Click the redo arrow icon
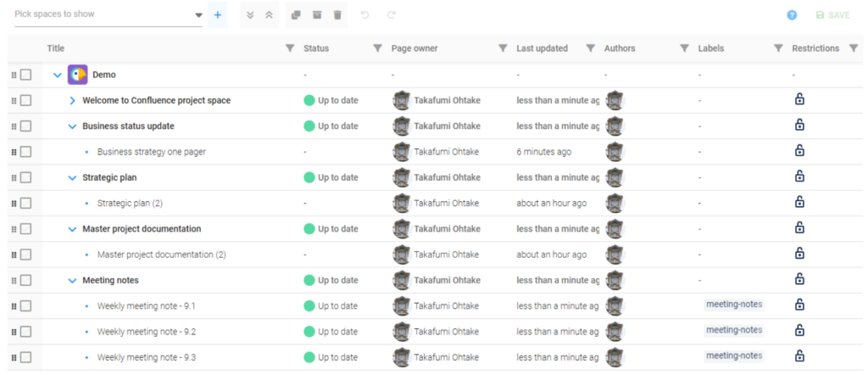The height and width of the screenshot is (375, 868). point(392,15)
